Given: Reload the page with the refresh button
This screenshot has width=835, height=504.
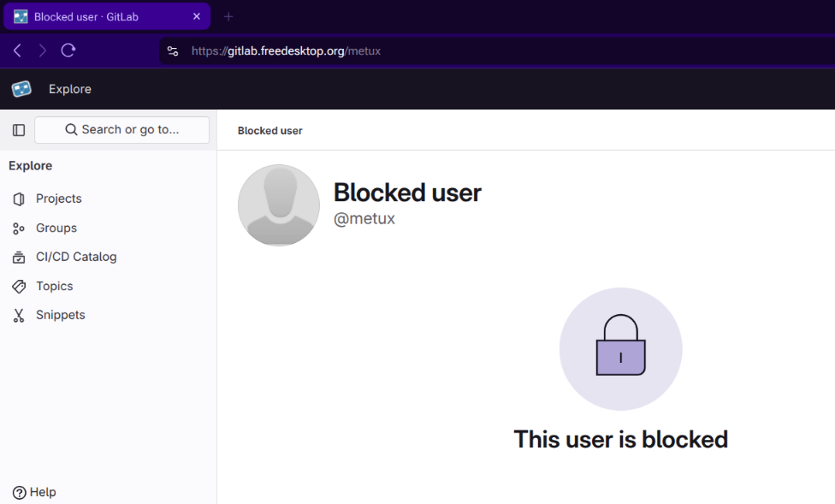Looking at the screenshot, I should pyautogui.click(x=68, y=50).
